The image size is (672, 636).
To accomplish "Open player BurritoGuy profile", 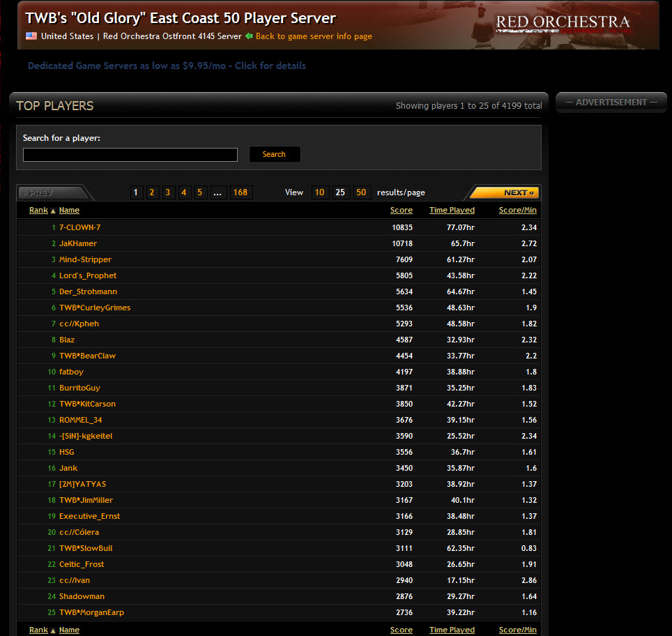I will click(x=79, y=388).
